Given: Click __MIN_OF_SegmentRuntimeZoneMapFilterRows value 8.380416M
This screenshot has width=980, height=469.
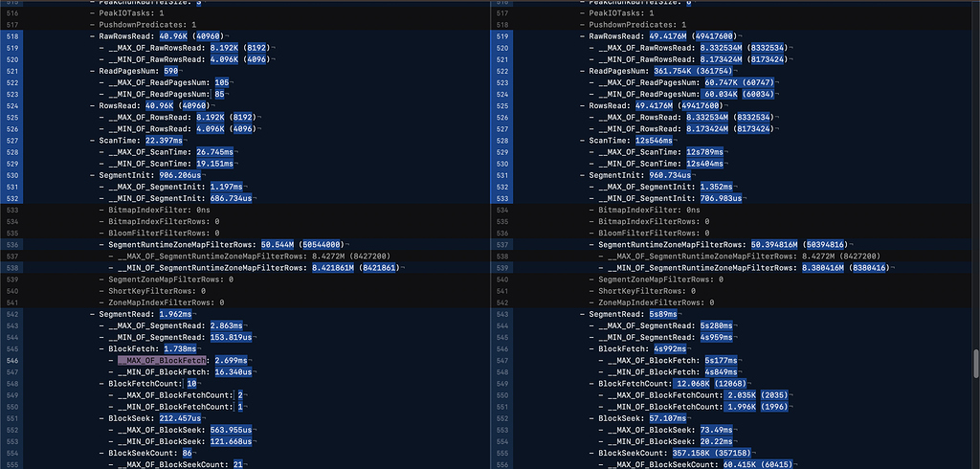Looking at the screenshot, I should (824, 268).
